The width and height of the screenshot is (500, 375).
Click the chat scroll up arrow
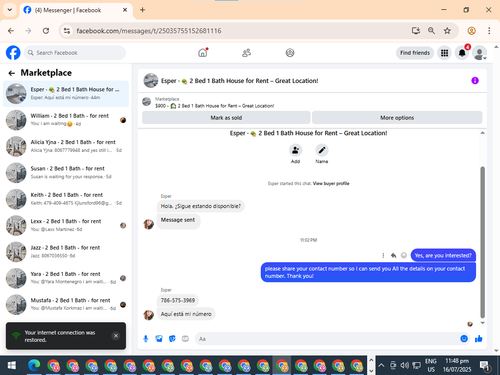482,133
